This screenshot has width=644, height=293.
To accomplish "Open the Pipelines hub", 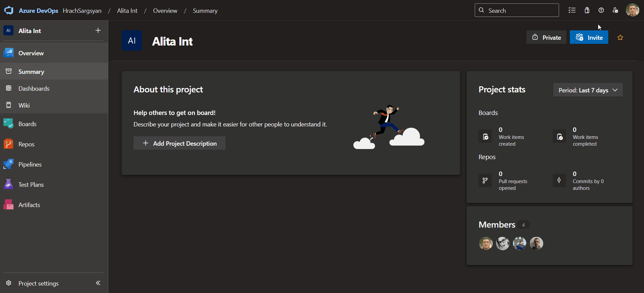I will (54, 164).
